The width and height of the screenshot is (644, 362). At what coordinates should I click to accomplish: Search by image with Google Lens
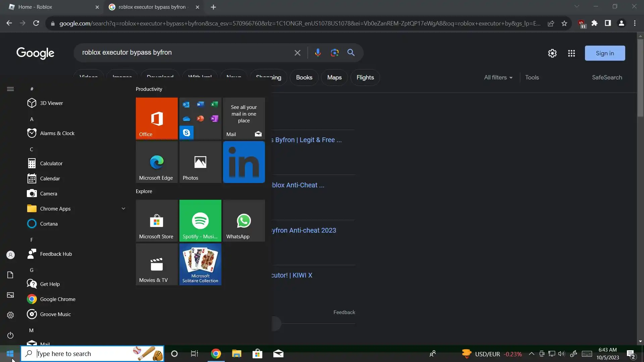coord(334,53)
